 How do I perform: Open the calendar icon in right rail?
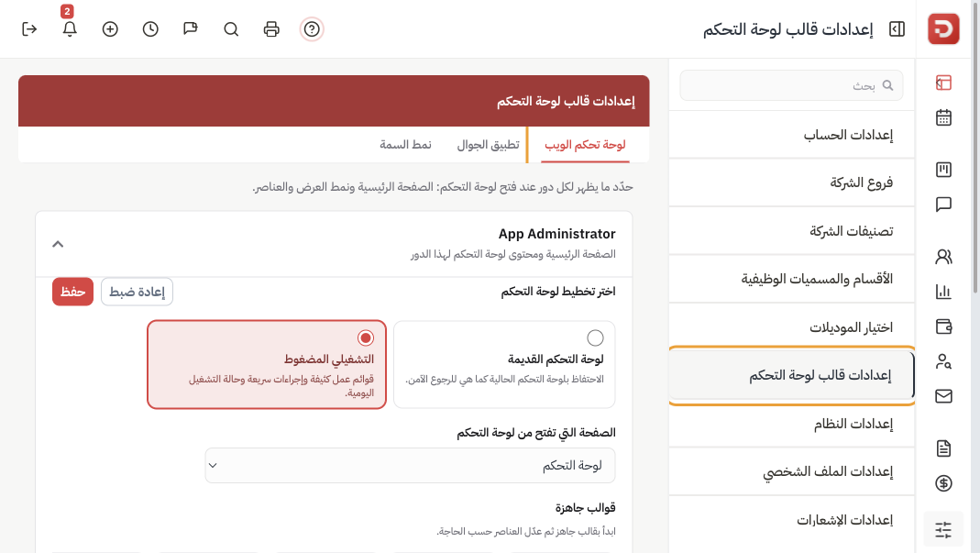[x=943, y=117]
